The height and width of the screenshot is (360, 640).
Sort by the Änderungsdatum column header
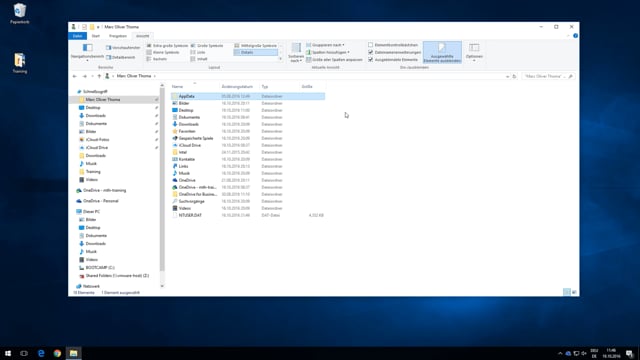tap(239, 87)
